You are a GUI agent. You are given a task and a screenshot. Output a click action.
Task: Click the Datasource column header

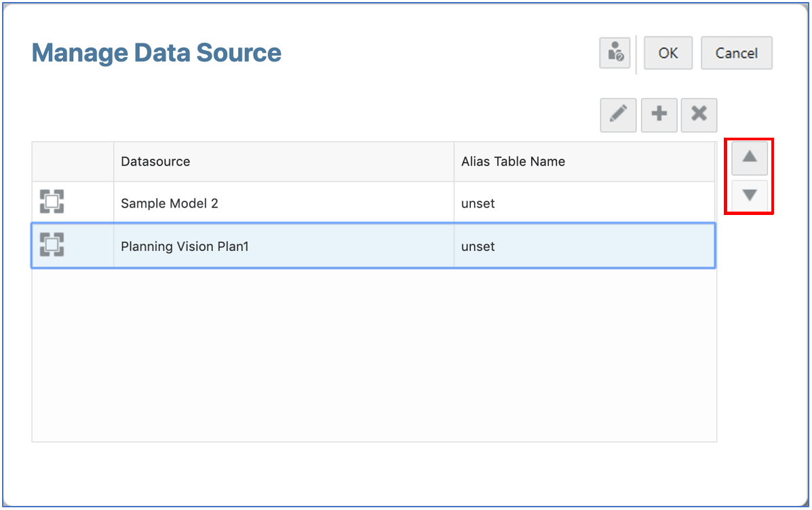155,161
